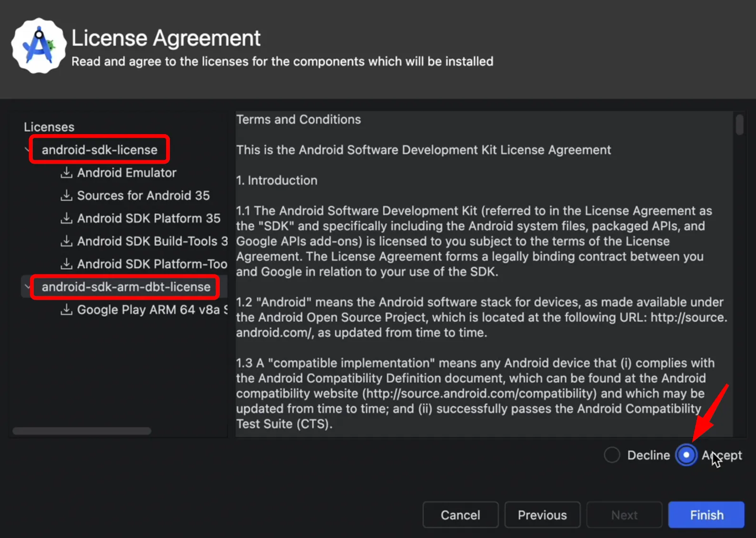Click download icon beside Android Emulator
This screenshot has height=538, width=756.
tap(67, 172)
